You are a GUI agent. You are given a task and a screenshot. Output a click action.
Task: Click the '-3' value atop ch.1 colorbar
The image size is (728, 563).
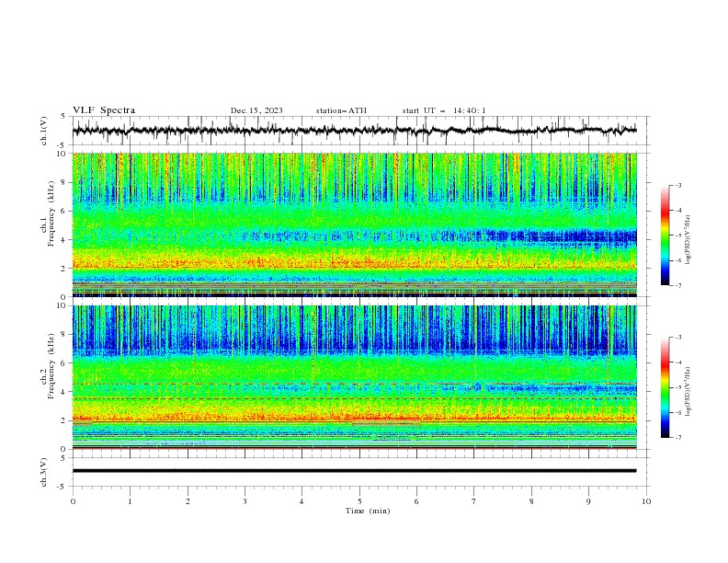tap(677, 185)
